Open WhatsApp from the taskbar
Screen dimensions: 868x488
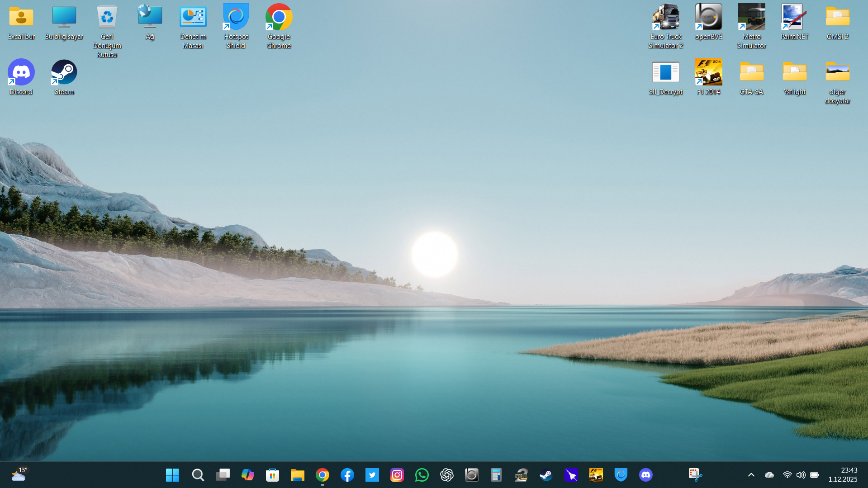422,475
